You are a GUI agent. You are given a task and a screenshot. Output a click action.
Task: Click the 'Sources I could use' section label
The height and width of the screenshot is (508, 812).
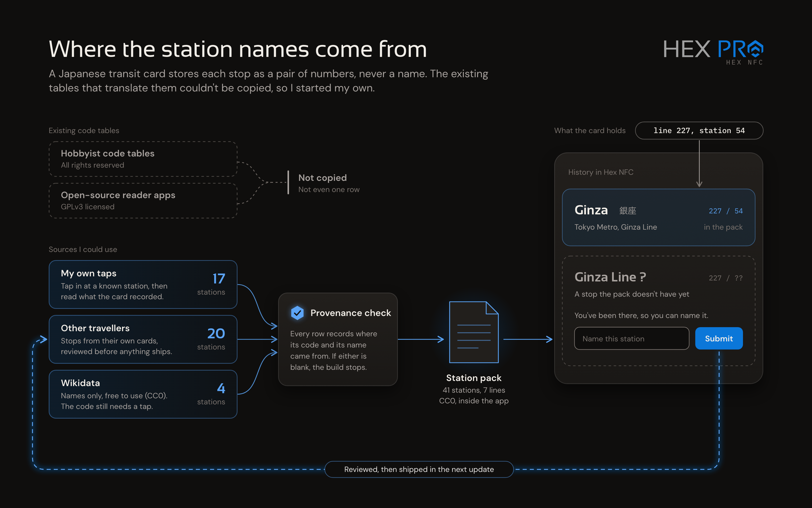pos(83,249)
